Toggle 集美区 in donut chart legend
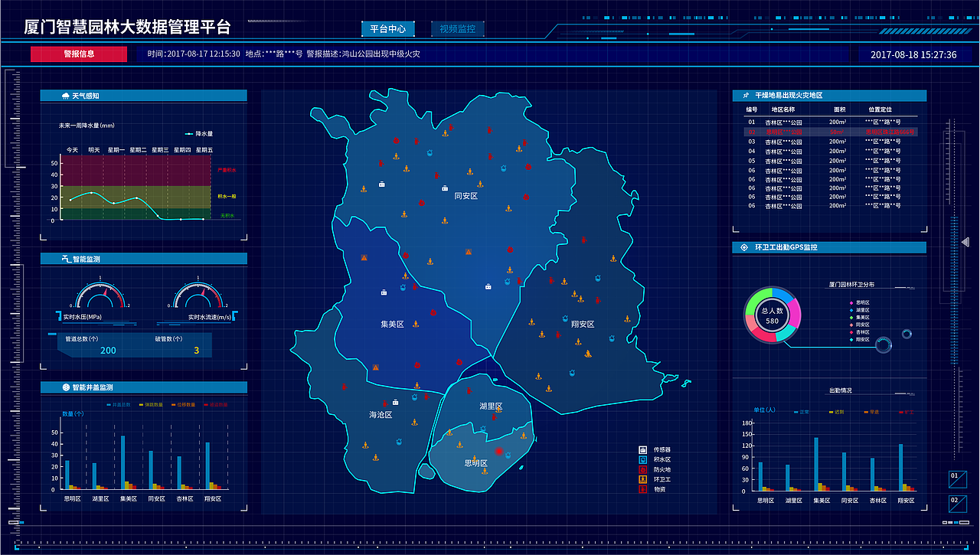Image resolution: width=980 pixels, height=555 pixels. coord(859,317)
